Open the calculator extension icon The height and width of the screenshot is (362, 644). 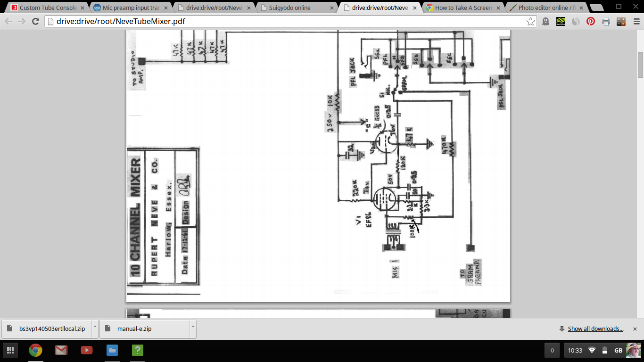tap(621, 21)
